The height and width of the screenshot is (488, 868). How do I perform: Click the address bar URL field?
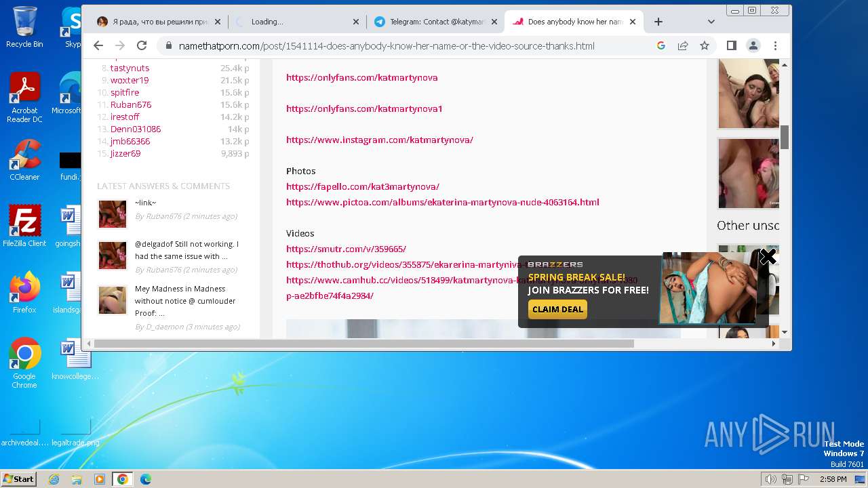click(x=387, y=45)
